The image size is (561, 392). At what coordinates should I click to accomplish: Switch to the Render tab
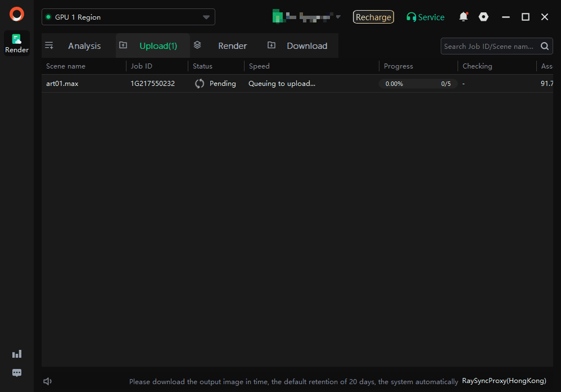(x=232, y=46)
